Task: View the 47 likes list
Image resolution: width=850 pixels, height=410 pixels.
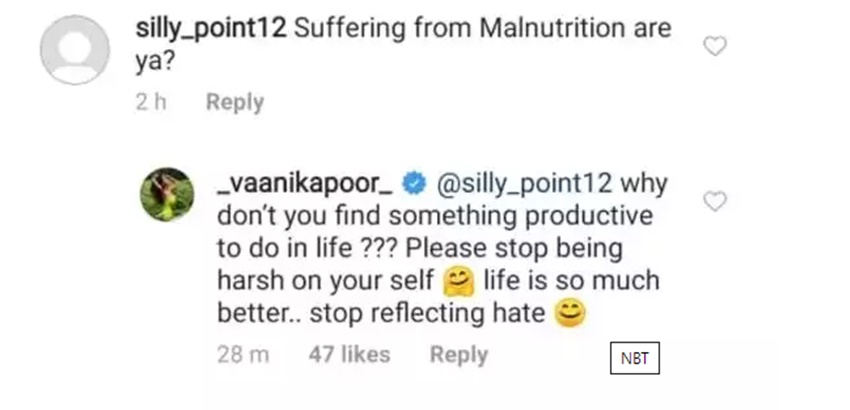Action: click(x=350, y=354)
